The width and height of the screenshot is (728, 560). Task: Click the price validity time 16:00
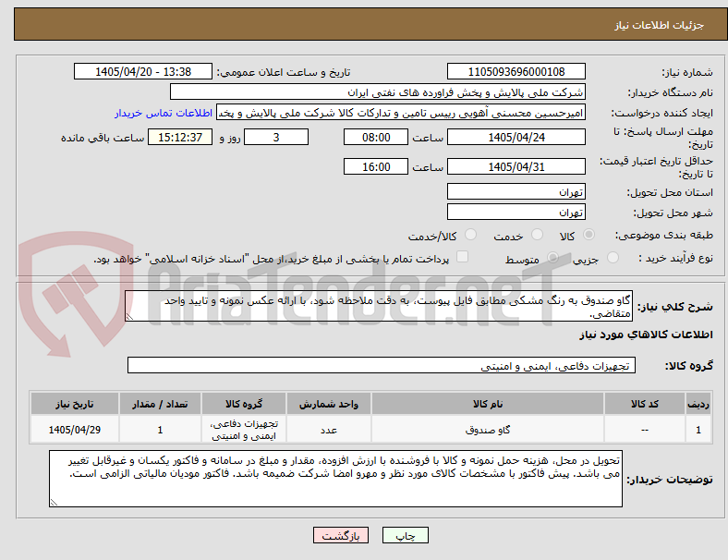pos(376,166)
